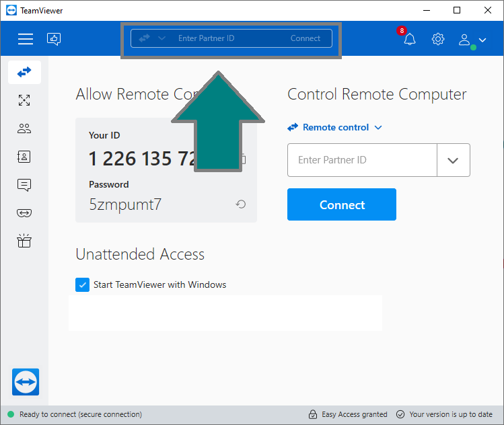This screenshot has height=425, width=504.
Task: Click the TeamViewer title bar icon
Action: [11, 10]
